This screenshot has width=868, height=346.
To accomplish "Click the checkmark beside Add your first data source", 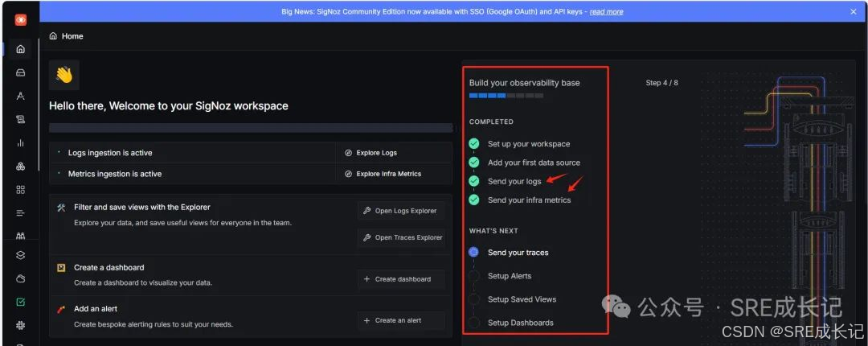I will point(474,163).
